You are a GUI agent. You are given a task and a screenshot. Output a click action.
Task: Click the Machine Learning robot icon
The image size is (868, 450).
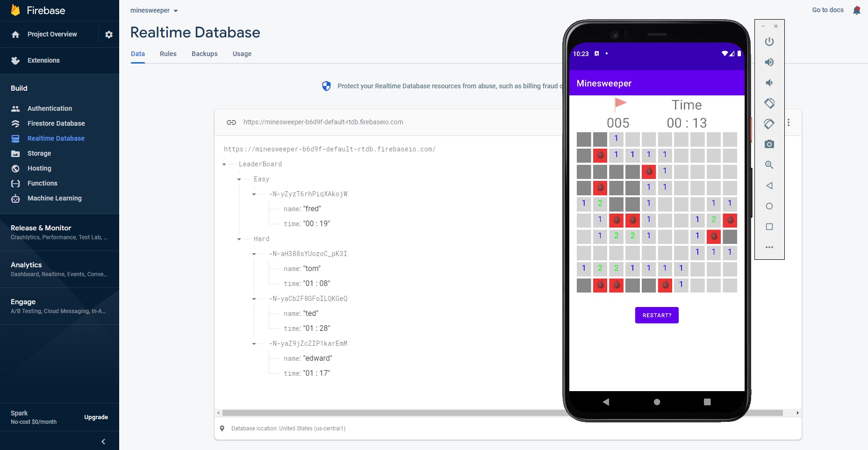[x=15, y=198]
